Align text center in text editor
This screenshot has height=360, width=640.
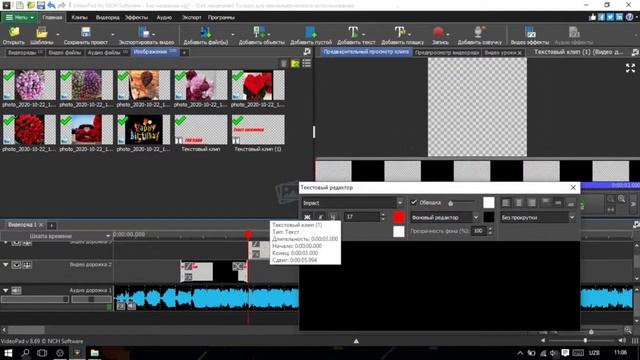coord(519,203)
